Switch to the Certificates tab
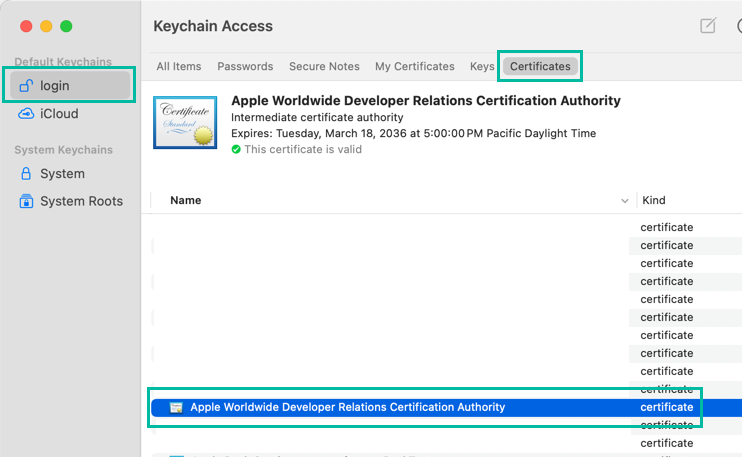The image size is (742, 457). pos(540,66)
